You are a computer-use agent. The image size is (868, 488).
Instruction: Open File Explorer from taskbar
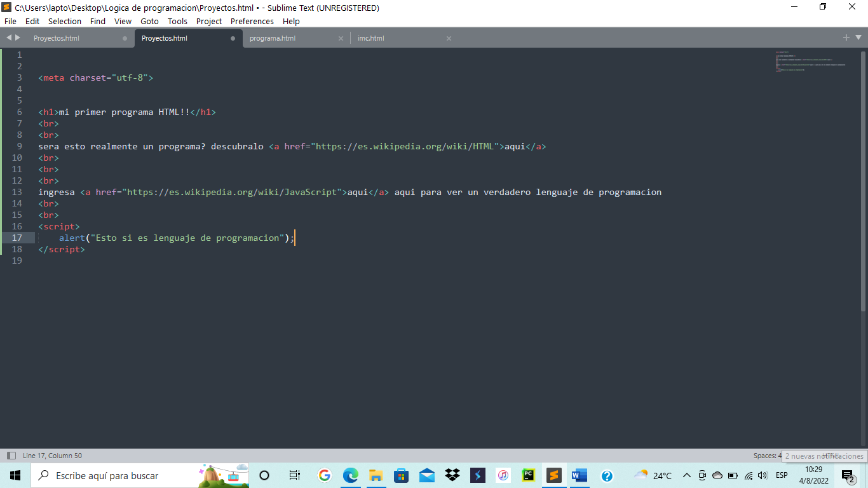376,475
